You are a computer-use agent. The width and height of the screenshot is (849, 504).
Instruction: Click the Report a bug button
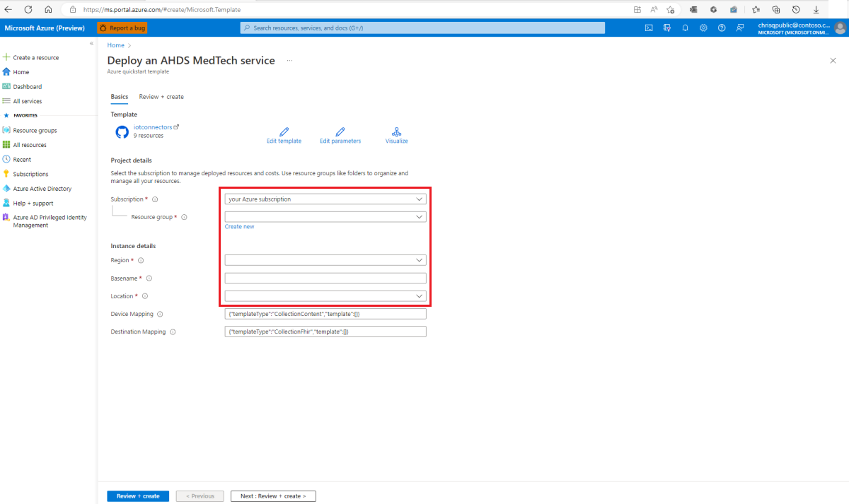[122, 28]
